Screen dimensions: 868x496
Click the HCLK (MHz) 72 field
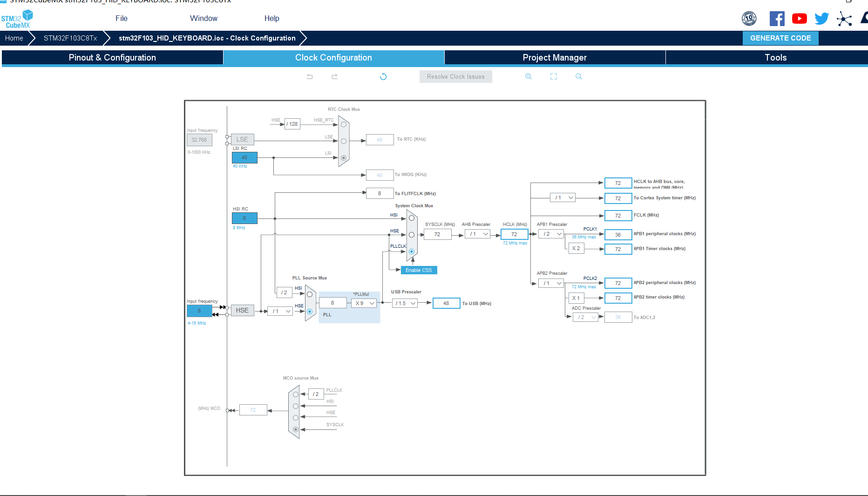coord(514,234)
